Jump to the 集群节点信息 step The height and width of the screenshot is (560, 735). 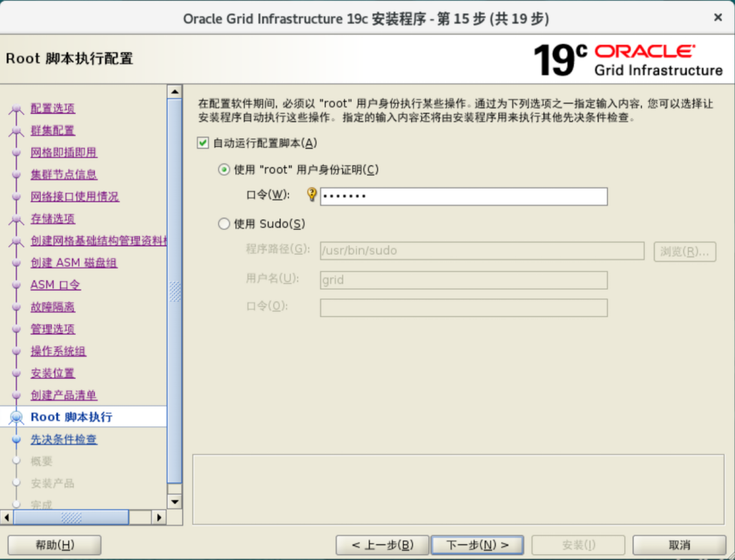(63, 175)
